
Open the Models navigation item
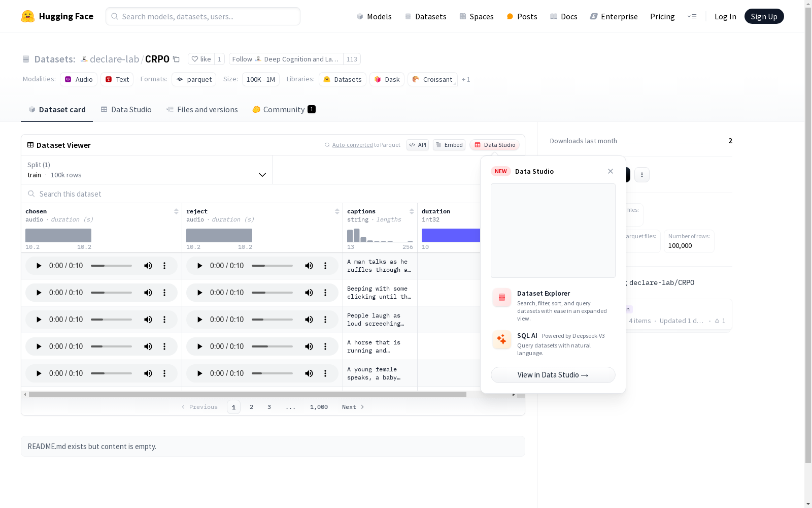pos(374,16)
